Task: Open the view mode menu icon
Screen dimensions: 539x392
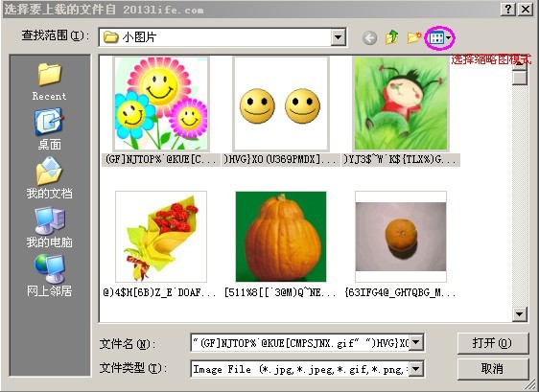Action: click(439, 37)
